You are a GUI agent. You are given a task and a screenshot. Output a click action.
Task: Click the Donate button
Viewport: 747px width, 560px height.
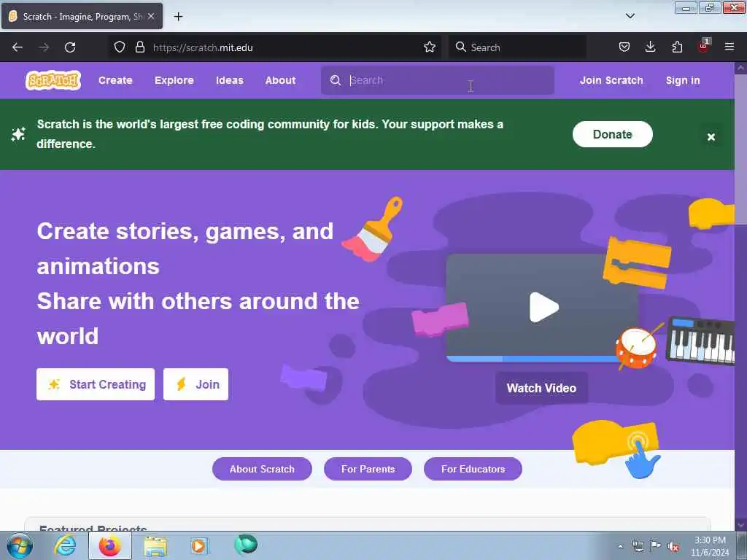click(612, 134)
